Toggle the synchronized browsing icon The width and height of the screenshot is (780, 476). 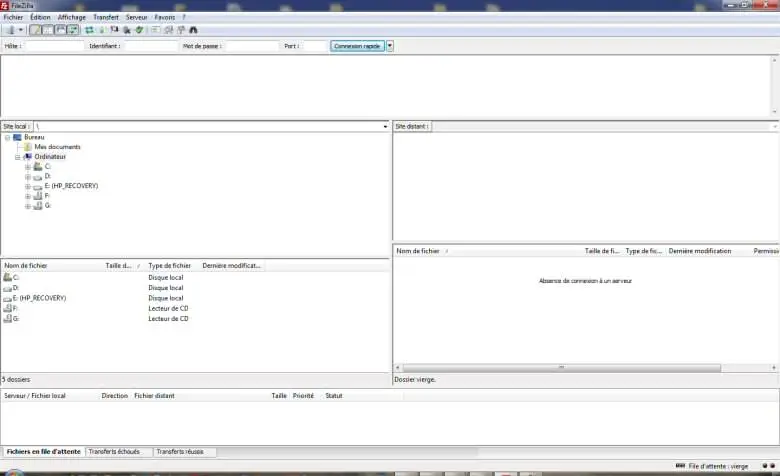181,30
